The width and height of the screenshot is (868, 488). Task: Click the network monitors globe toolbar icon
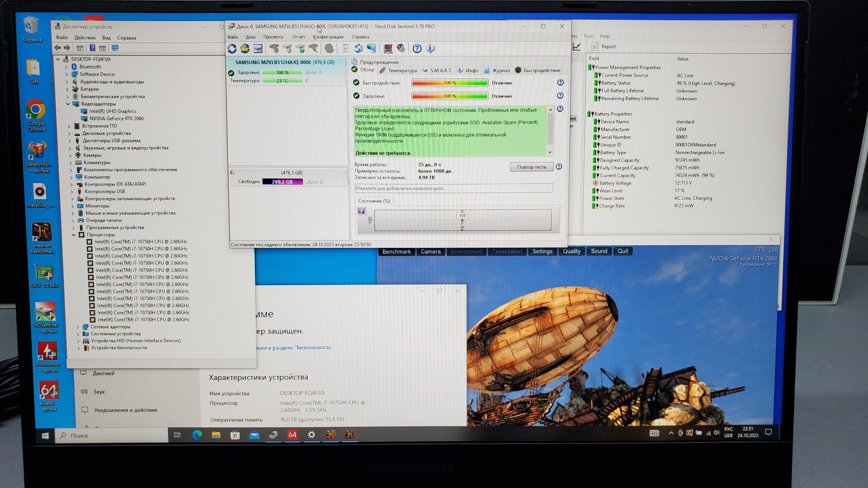[372, 48]
